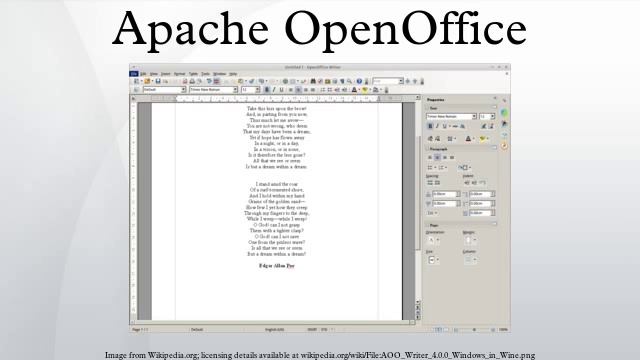Click the sidebar Increase Font Size icon

pos(484,126)
